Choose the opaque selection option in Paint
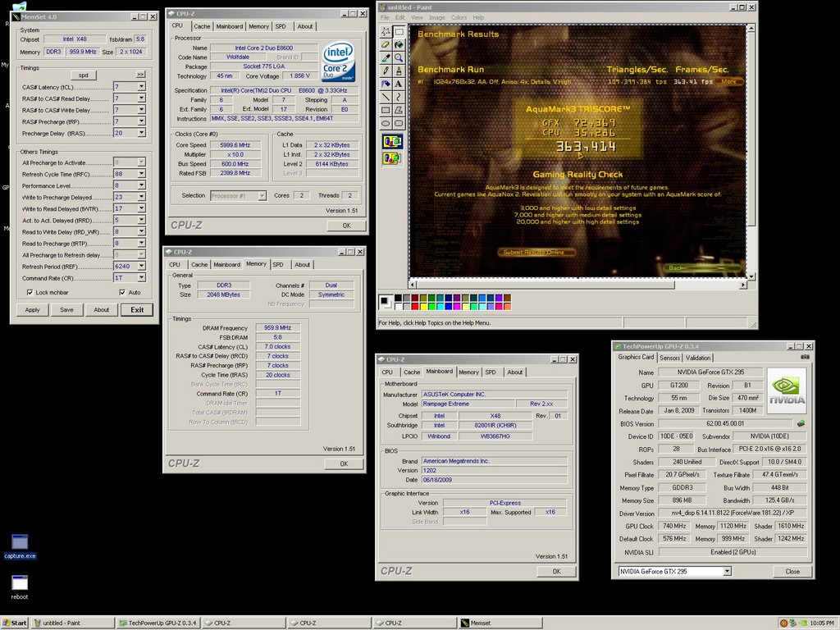Viewport: 840px width, 630px height. click(392, 141)
